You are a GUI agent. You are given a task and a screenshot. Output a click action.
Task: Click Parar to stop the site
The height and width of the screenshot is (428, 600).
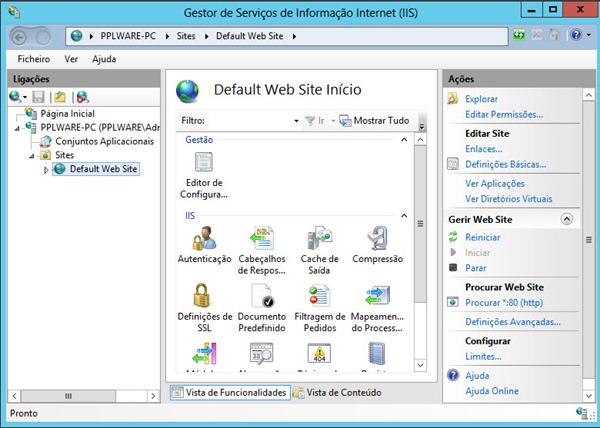click(476, 268)
